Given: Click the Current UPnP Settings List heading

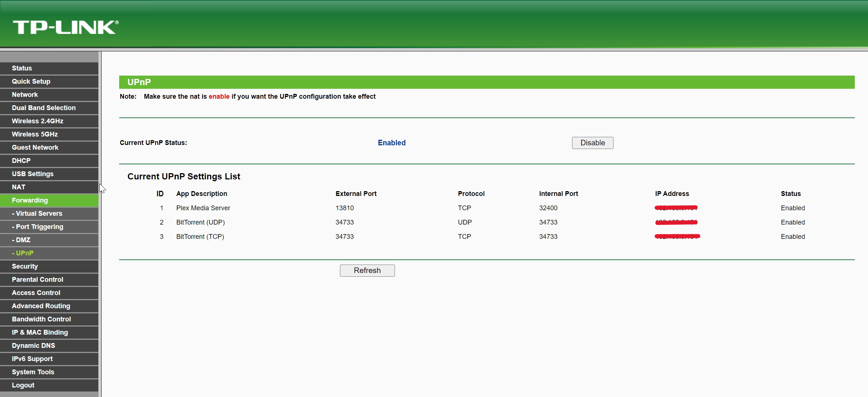Looking at the screenshot, I should pos(184,176).
